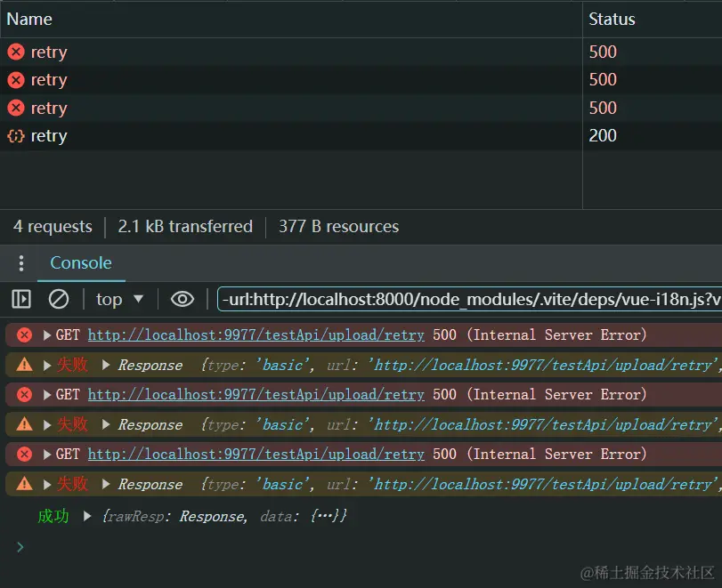Click the first warning triangle icon
The image size is (722, 588).
(x=24, y=365)
